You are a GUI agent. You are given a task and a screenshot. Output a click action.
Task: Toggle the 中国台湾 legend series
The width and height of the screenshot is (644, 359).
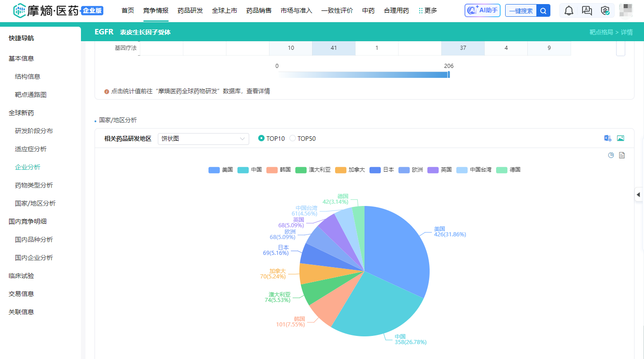point(474,170)
